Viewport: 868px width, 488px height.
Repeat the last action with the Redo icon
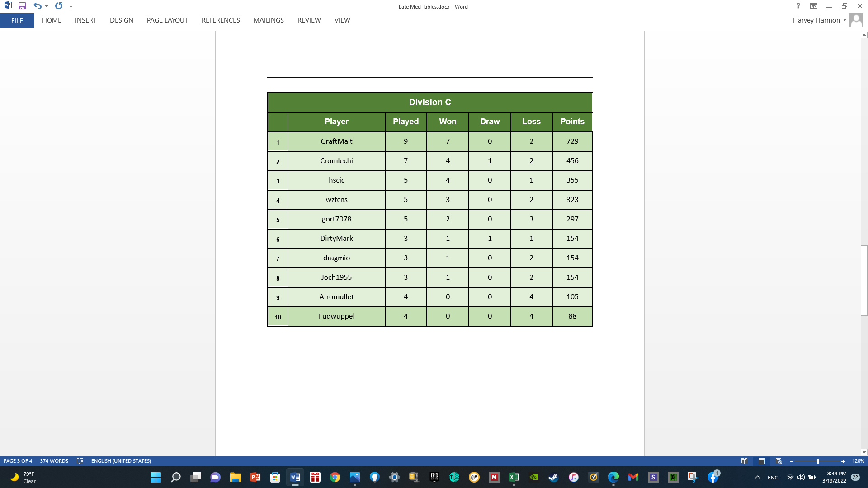point(59,6)
